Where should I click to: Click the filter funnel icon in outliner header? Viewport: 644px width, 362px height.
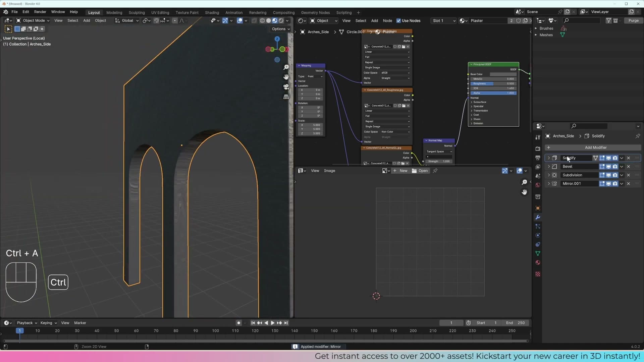(608, 20)
